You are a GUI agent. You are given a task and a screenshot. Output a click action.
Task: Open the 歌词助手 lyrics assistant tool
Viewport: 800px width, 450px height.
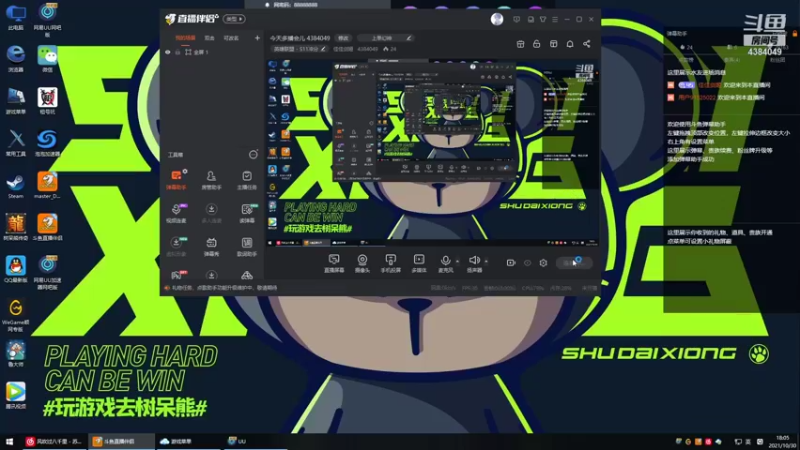pos(247,246)
